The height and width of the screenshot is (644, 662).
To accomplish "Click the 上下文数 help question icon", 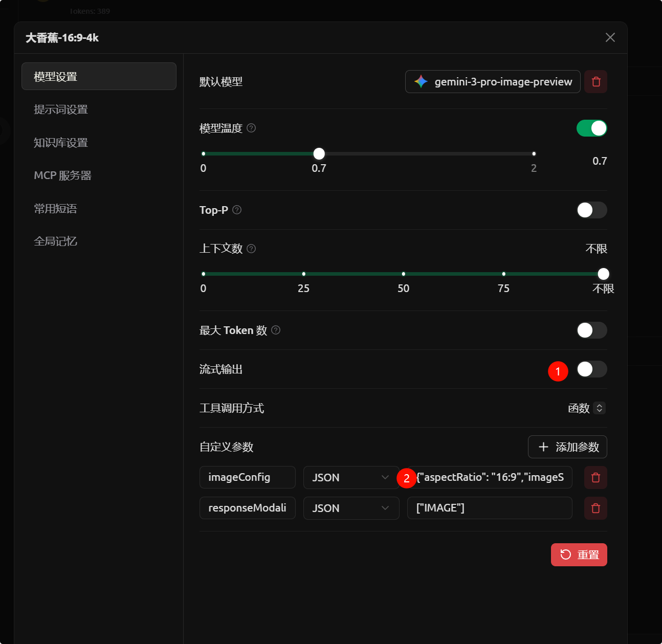I will [x=251, y=249].
